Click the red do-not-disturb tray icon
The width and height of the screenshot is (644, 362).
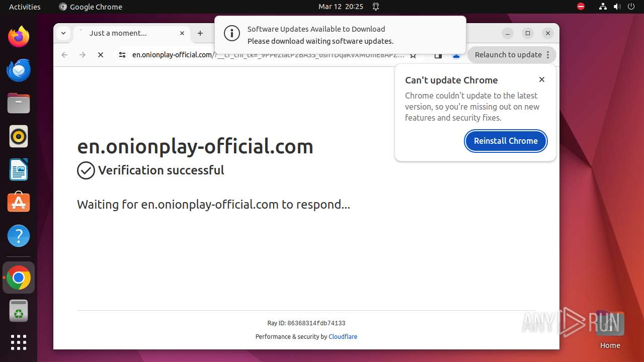point(581,7)
